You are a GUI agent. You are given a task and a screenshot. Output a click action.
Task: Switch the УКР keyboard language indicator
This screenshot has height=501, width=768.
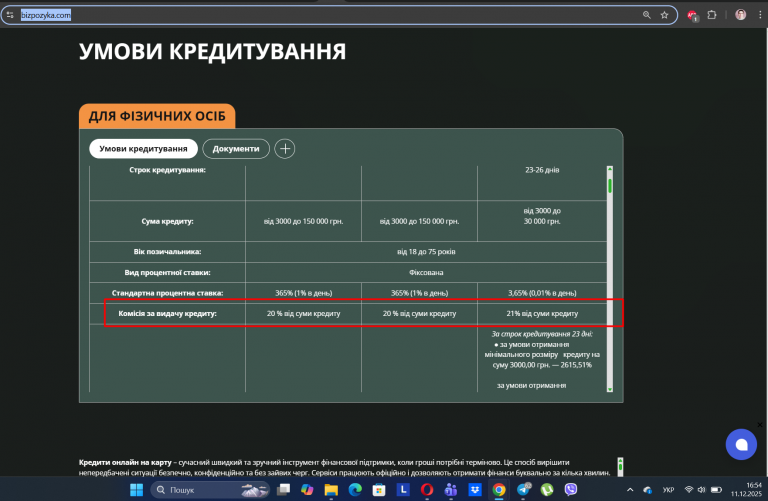pyautogui.click(x=668, y=490)
